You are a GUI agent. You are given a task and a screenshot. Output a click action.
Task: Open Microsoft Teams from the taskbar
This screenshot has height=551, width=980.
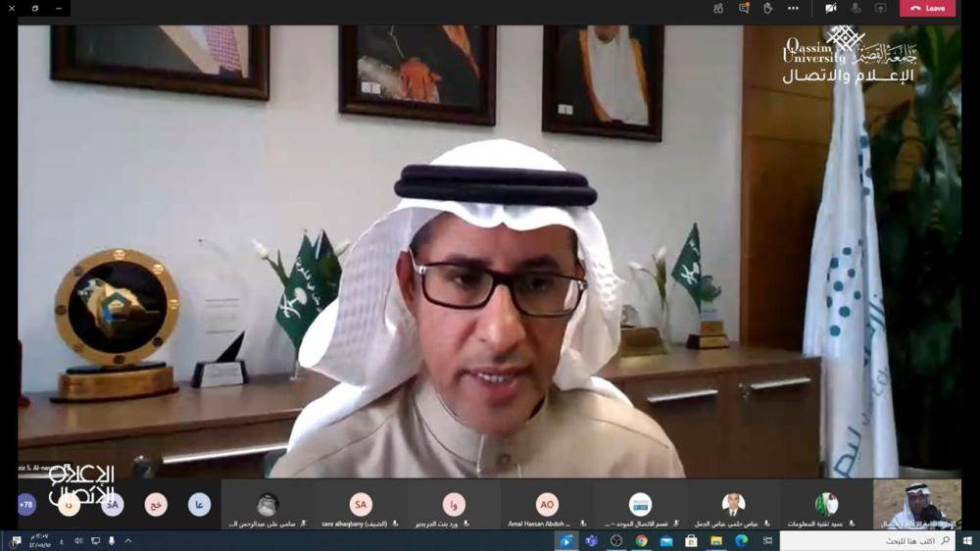(x=591, y=540)
